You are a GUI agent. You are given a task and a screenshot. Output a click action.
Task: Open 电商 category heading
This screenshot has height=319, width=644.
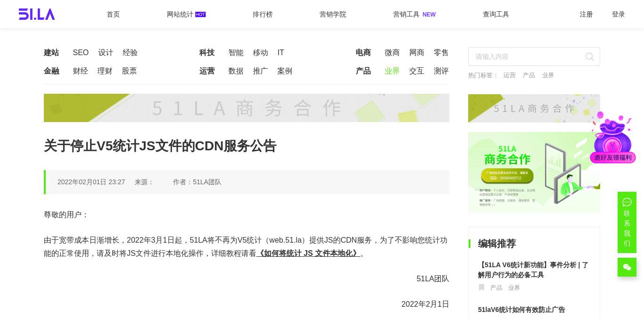363,53
